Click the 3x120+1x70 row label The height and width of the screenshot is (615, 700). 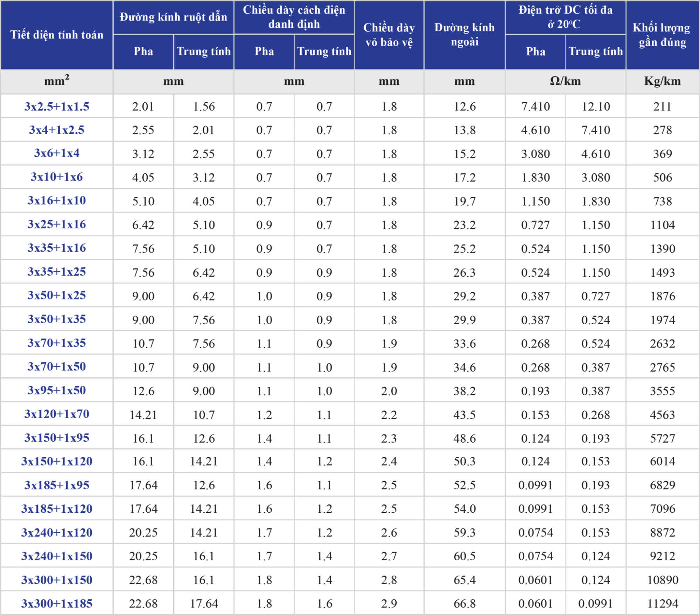click(57, 414)
